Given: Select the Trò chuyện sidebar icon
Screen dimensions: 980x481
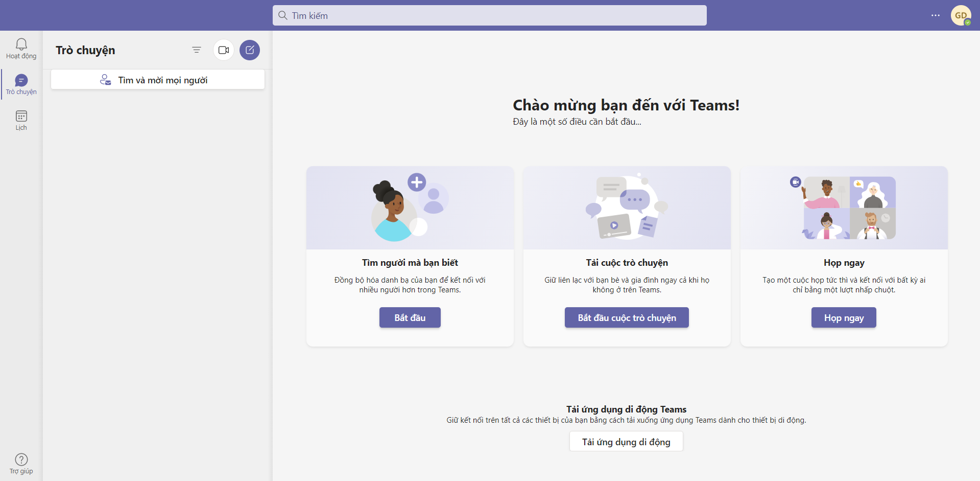Looking at the screenshot, I should [21, 84].
